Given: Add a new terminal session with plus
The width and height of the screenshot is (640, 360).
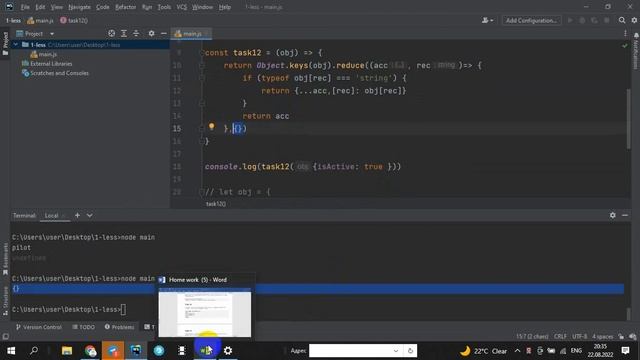Looking at the screenshot, I should [77, 215].
